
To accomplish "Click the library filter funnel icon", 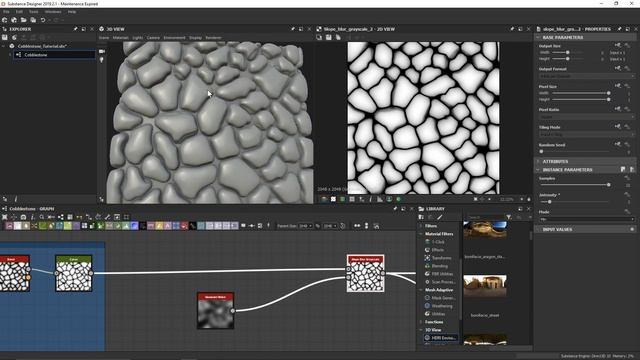I will point(509,217).
